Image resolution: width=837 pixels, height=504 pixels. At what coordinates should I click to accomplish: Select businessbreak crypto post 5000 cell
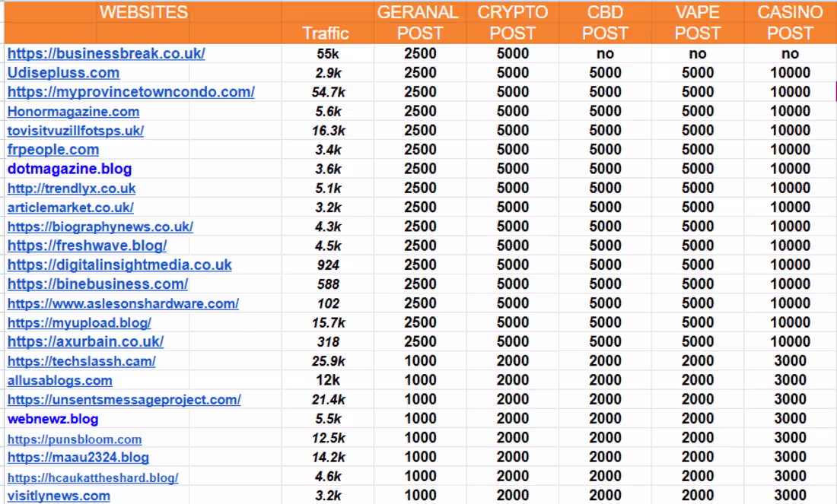pos(512,53)
